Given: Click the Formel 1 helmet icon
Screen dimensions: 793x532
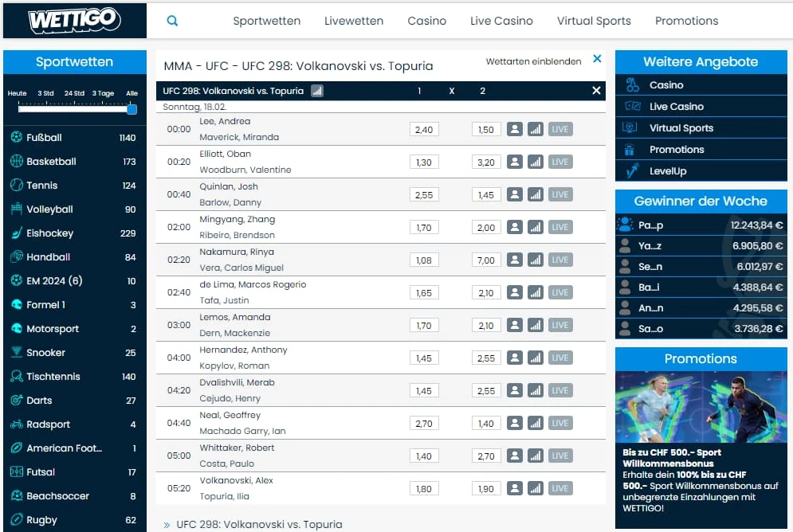Looking at the screenshot, I should pos(17,305).
